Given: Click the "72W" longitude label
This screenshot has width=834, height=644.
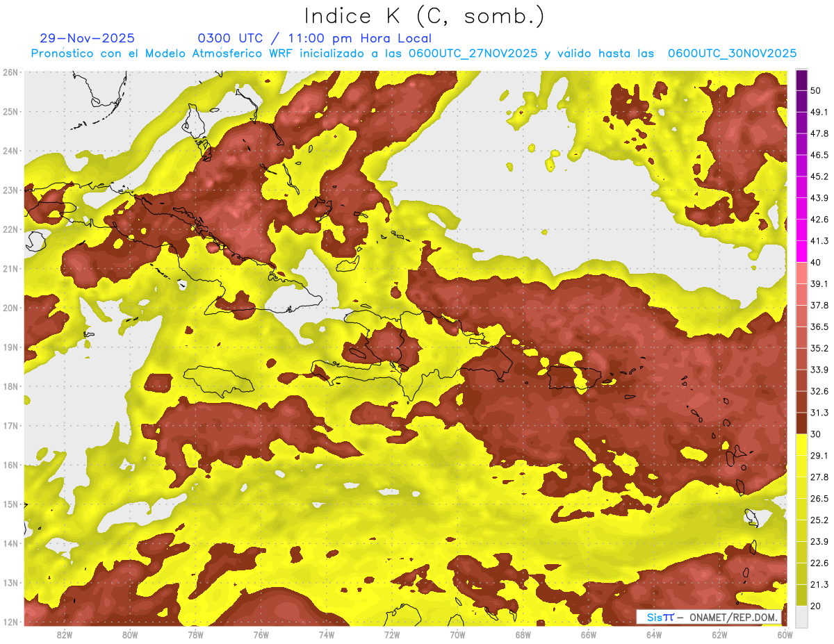Looking at the screenshot, I should [392, 634].
